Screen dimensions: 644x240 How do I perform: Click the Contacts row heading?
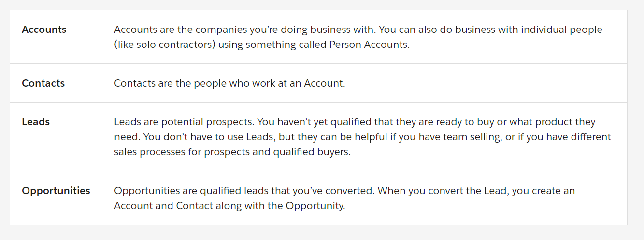point(43,83)
